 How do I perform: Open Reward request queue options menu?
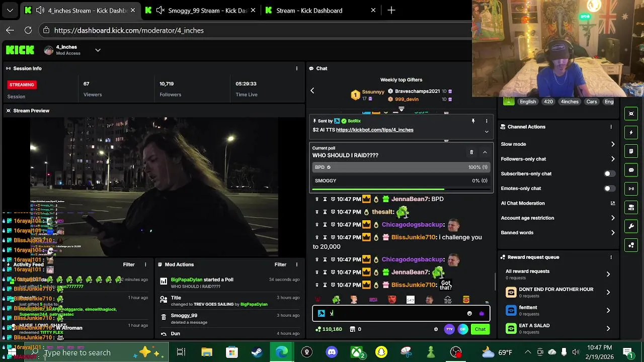click(x=611, y=257)
